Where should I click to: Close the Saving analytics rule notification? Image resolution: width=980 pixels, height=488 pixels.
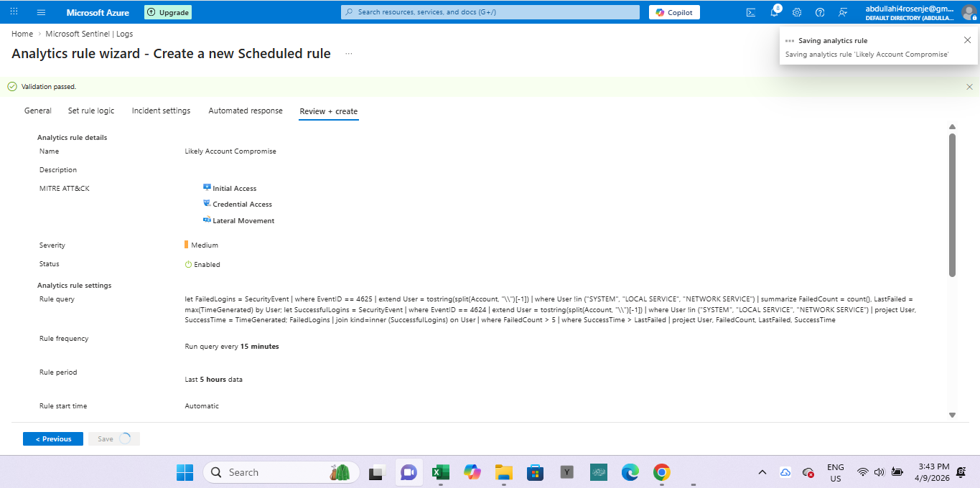pos(967,40)
